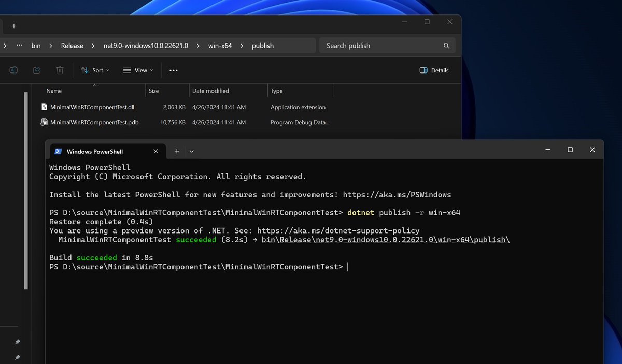The width and height of the screenshot is (622, 364).
Task: Click the Delete trash icon in Explorer
Action: click(x=60, y=70)
